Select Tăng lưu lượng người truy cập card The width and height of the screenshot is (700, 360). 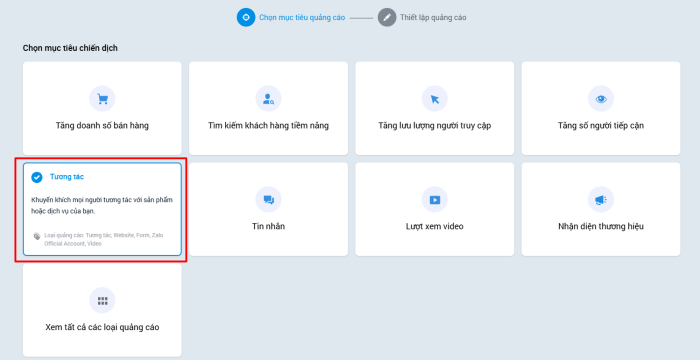[x=435, y=109]
